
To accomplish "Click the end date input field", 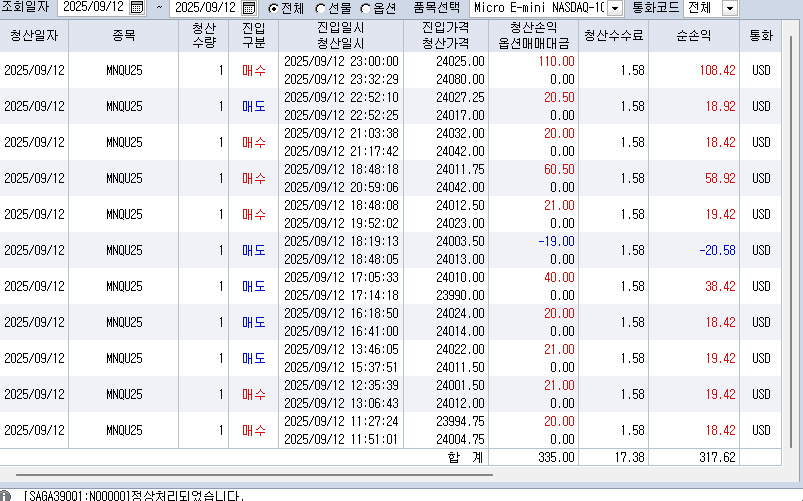I will (x=205, y=7).
